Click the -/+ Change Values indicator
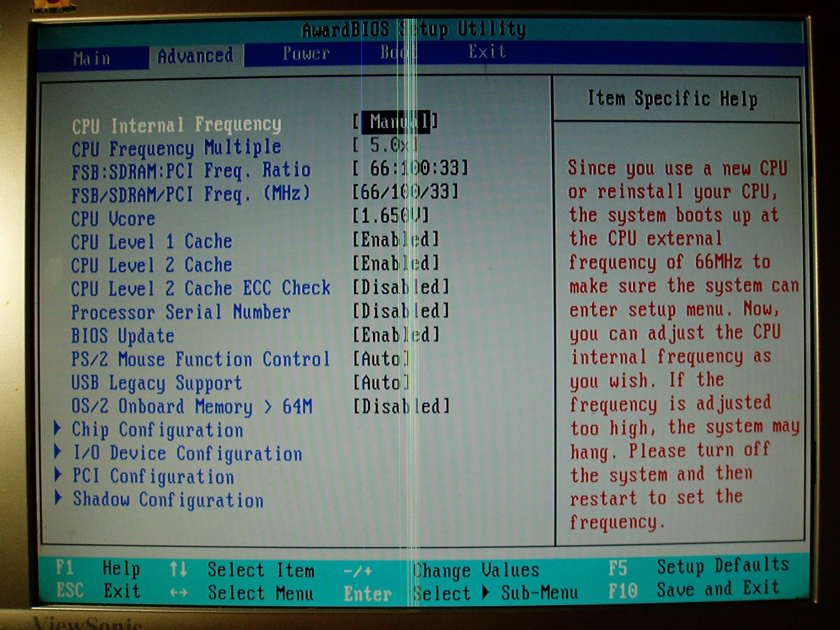 [358, 571]
